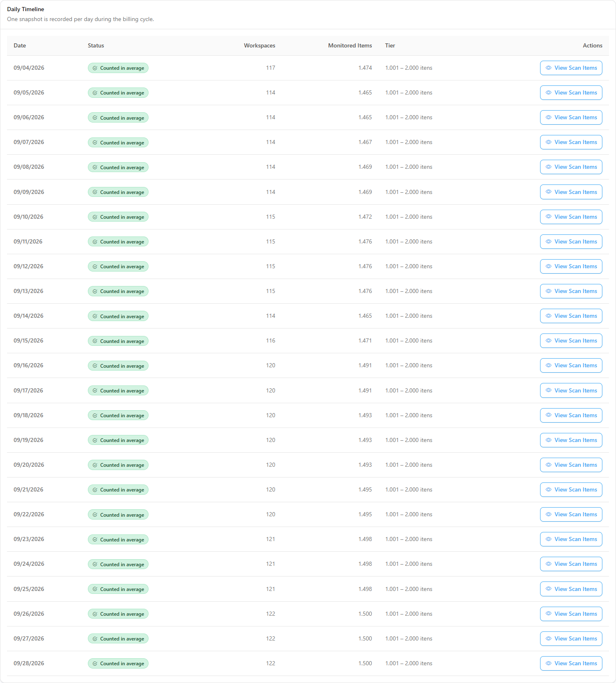Screen dimensions: 616x683
Task: Click the Workspaces column header
Action: tap(260, 45)
